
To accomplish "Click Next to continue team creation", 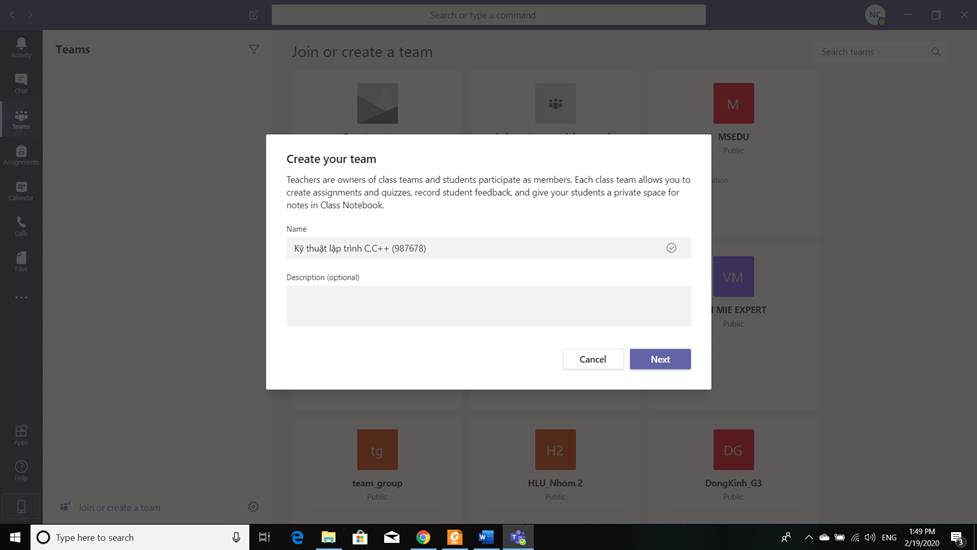I will click(x=660, y=359).
